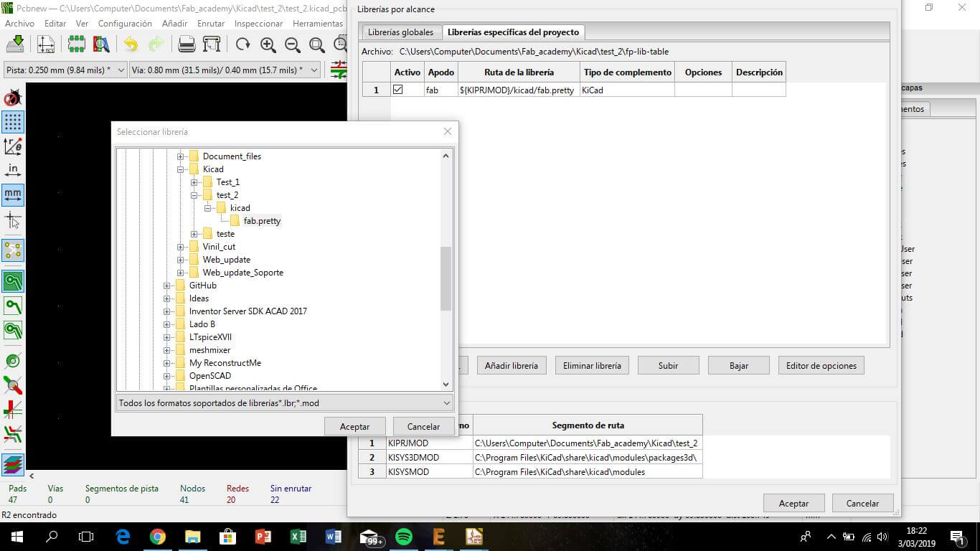The image size is (980, 551).
Task: Open Microsoft Word from the taskbar
Action: point(334,537)
